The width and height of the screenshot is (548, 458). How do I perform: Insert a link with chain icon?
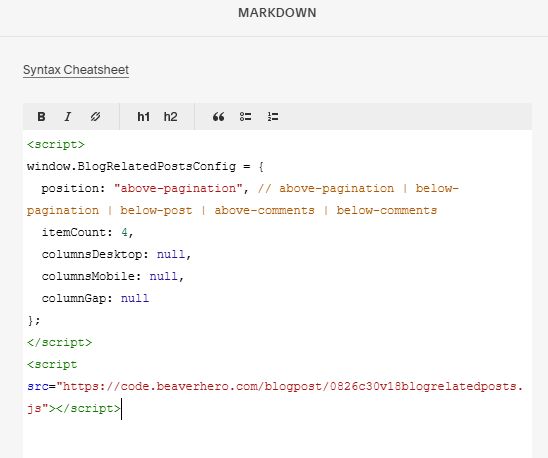click(95, 116)
